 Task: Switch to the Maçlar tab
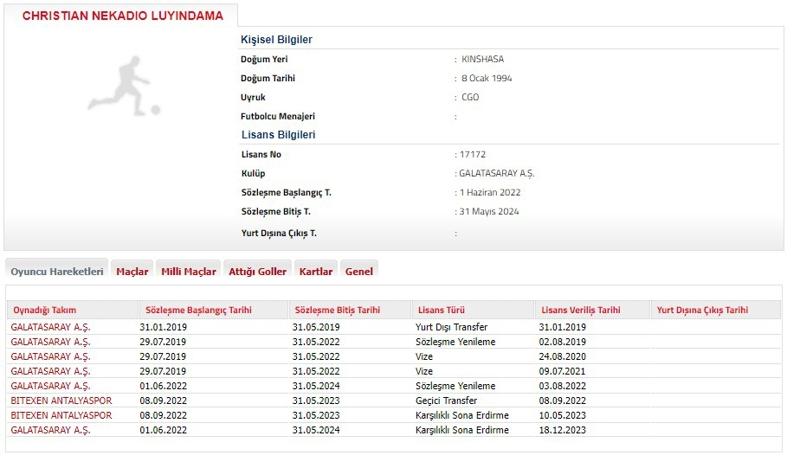132,271
